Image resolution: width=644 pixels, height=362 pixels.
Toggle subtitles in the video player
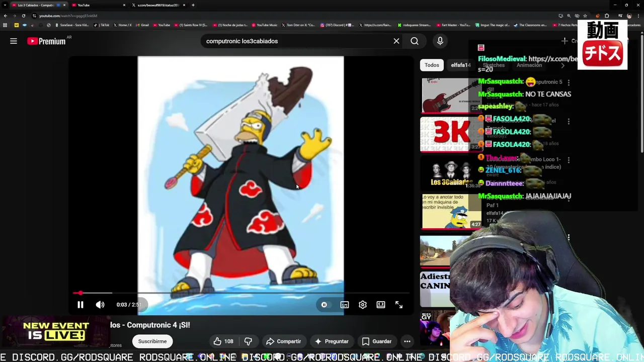tap(345, 305)
